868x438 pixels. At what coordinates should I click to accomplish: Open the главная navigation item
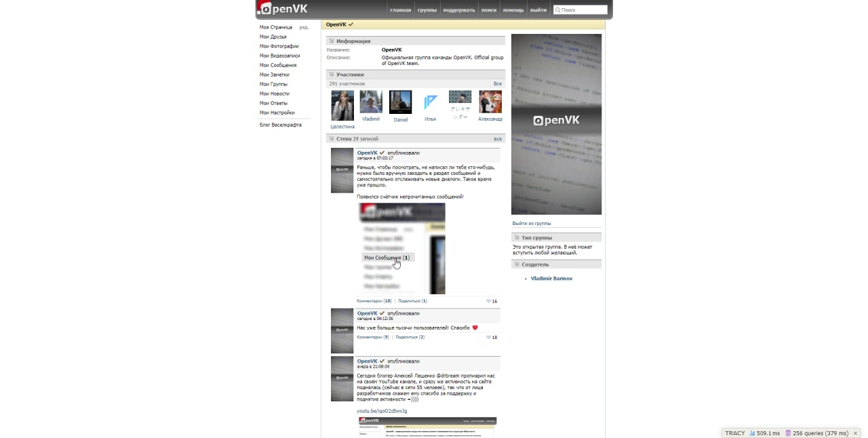pos(400,10)
